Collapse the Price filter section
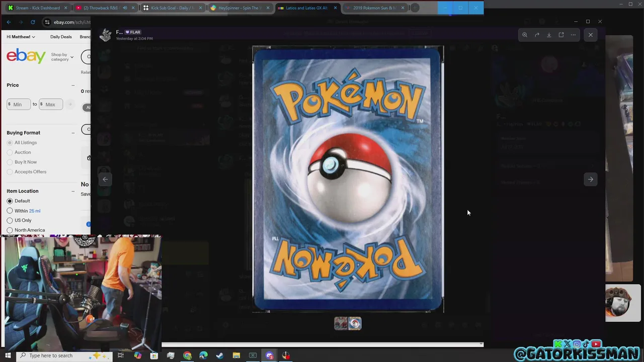This screenshot has height=362, width=644. click(x=73, y=85)
